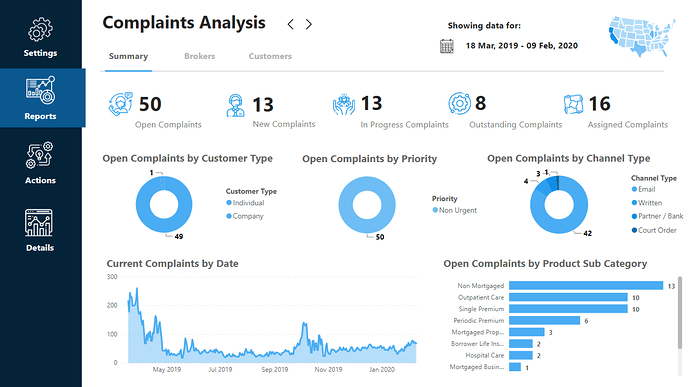Click the Non Urgent legend color dot

coord(435,210)
